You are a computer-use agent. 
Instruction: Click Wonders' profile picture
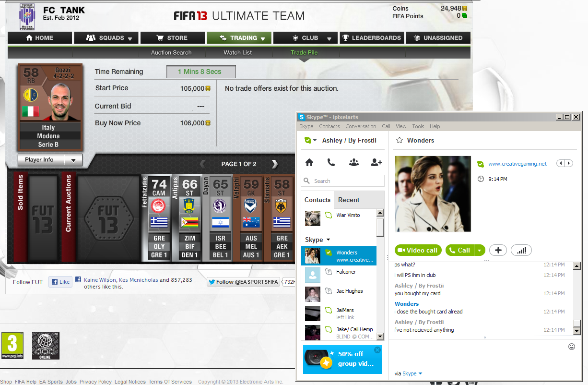pyautogui.click(x=433, y=194)
